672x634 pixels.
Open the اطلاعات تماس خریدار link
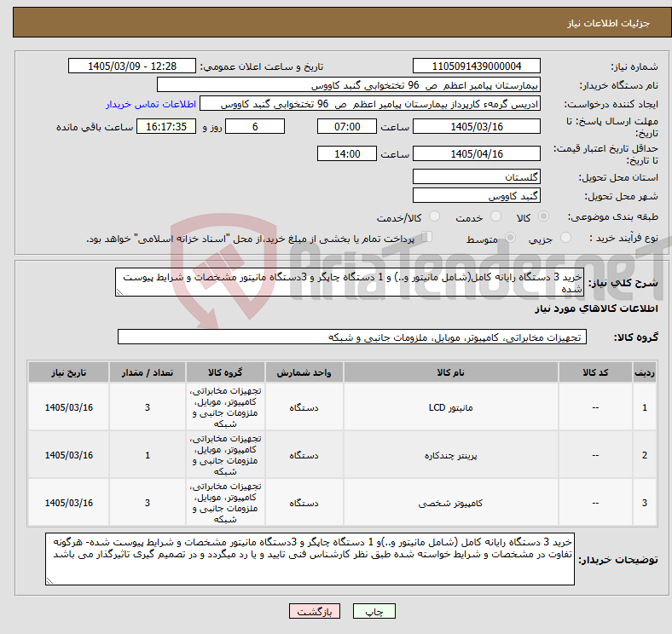[x=151, y=104]
